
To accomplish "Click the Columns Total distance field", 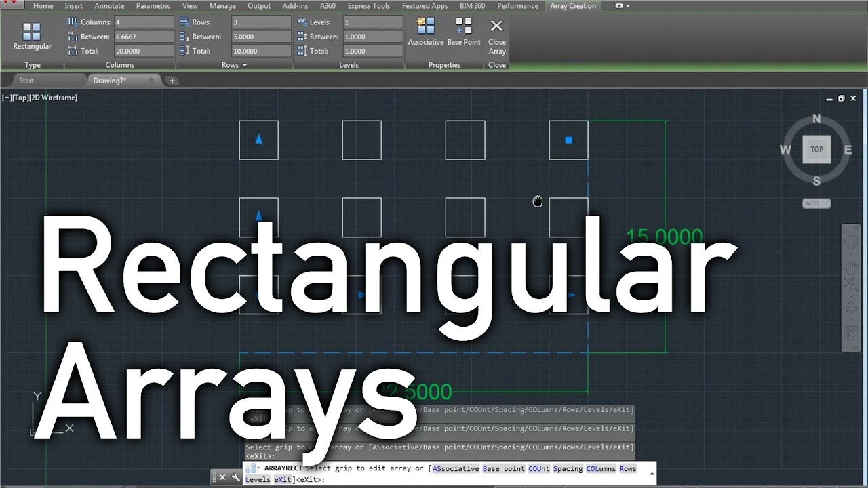I will coord(144,51).
